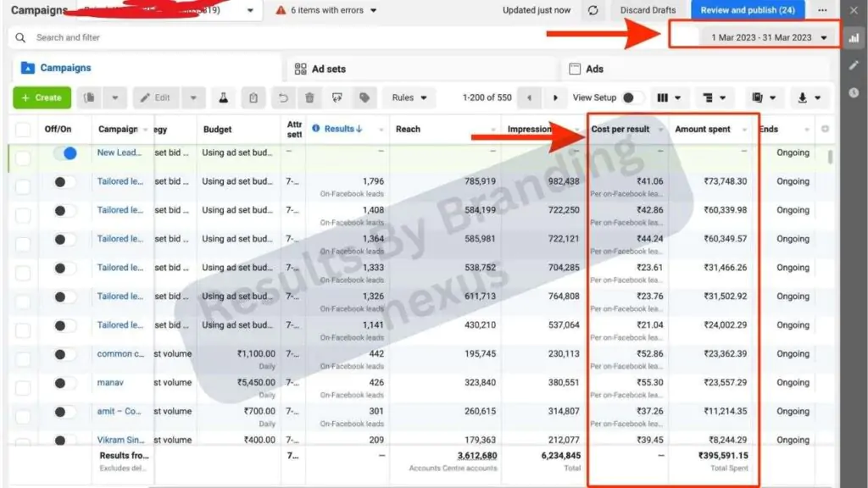
Task: Click the refresh icon beside Updated just now
Action: [593, 10]
